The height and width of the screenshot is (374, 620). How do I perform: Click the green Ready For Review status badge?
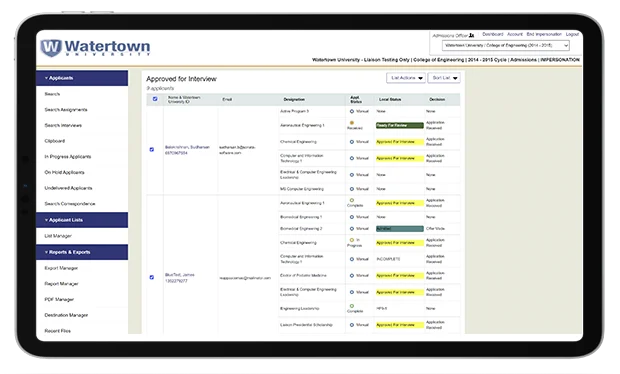[399, 125]
